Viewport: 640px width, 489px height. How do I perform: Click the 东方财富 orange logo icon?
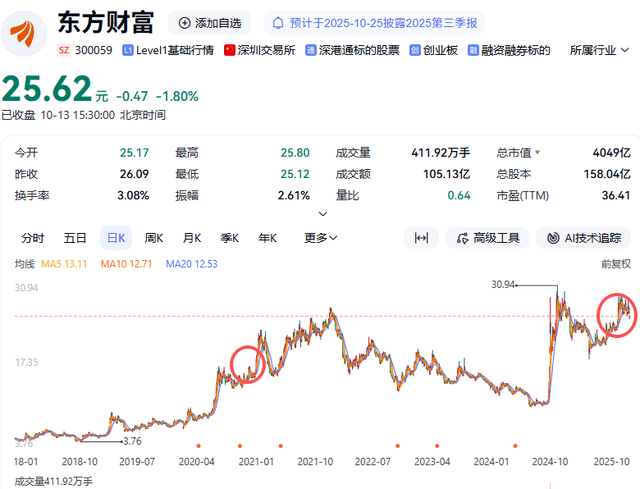tap(25, 31)
